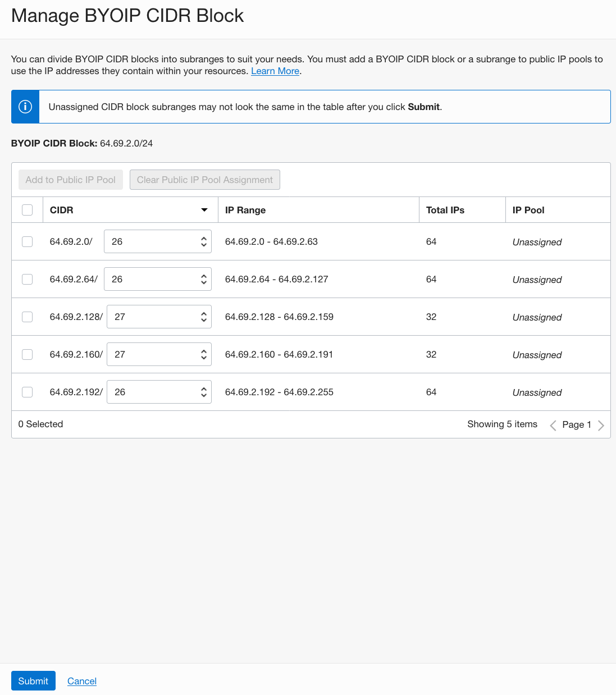Click the sort arrow on the CIDR column

204,209
